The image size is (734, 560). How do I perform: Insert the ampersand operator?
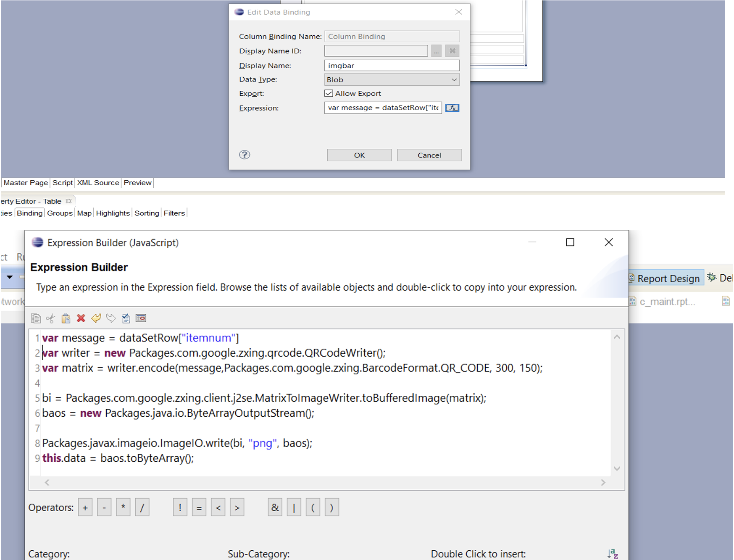(x=275, y=507)
